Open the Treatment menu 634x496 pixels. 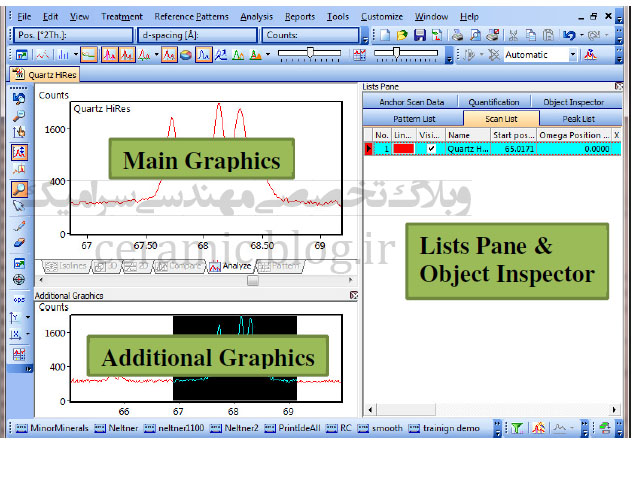(122, 17)
